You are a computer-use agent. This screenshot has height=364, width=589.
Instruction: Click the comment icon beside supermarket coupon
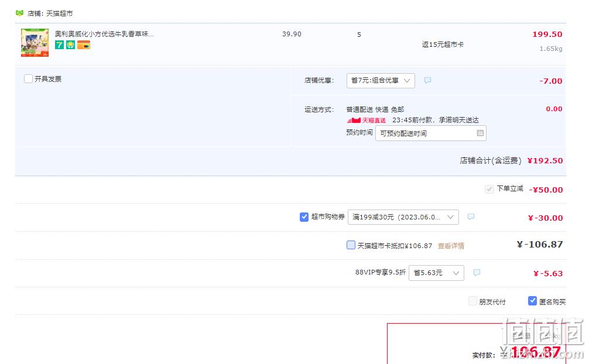pyautogui.click(x=471, y=217)
